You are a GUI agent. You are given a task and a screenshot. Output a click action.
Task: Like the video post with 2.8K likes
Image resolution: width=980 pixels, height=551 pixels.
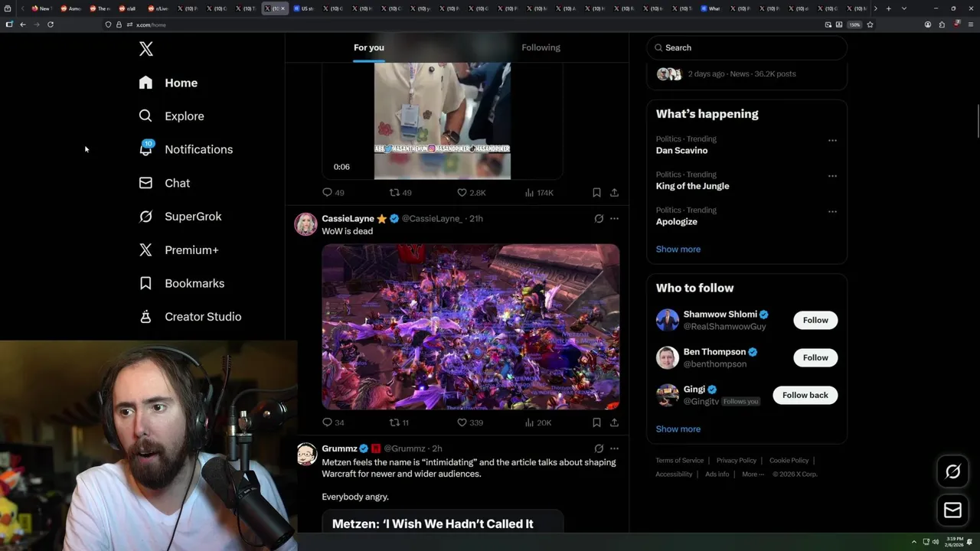click(471, 193)
